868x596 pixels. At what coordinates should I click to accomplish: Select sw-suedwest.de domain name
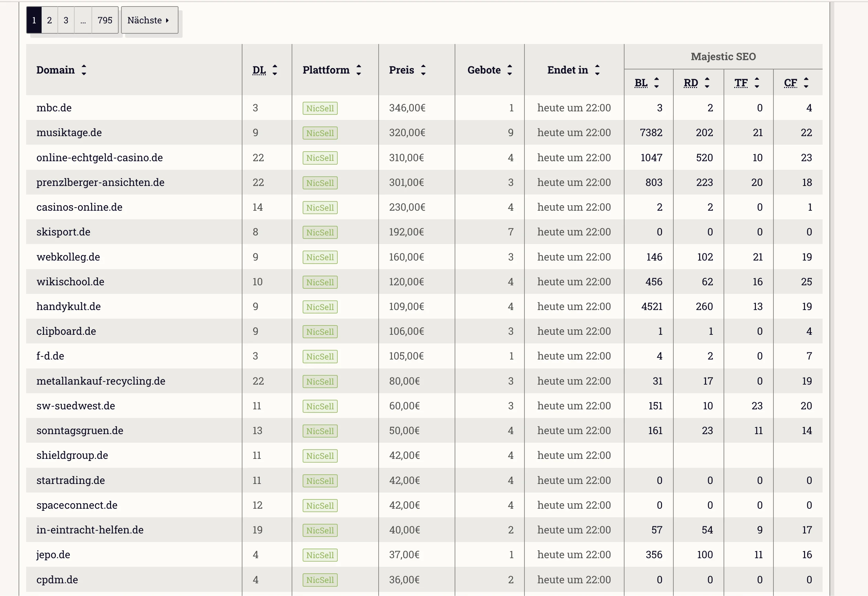click(75, 406)
